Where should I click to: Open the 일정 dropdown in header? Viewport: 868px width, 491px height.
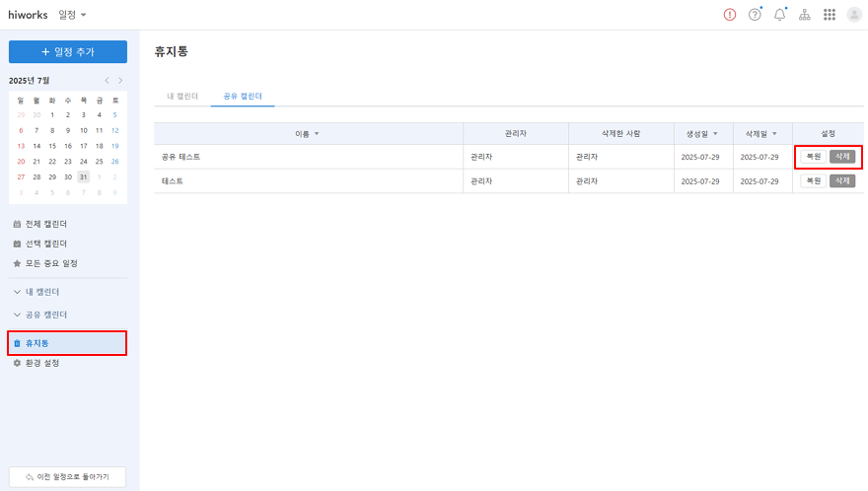coord(72,15)
